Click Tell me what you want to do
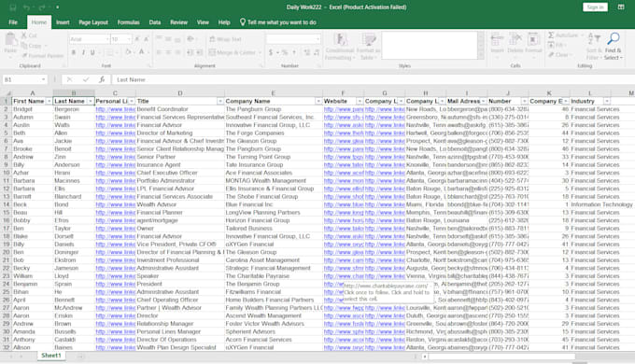This screenshot has height=364, width=635. pos(278,22)
